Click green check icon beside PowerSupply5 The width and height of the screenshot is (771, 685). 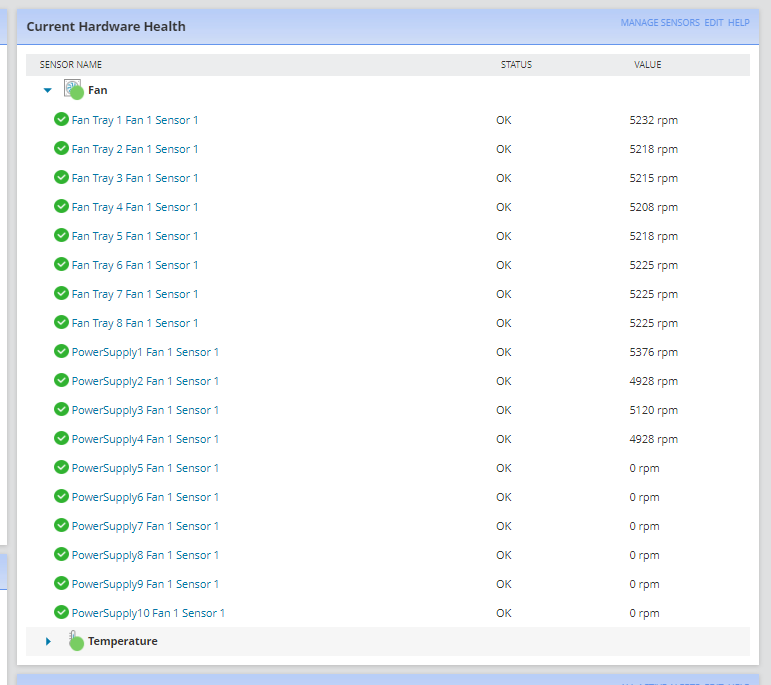pos(61,467)
